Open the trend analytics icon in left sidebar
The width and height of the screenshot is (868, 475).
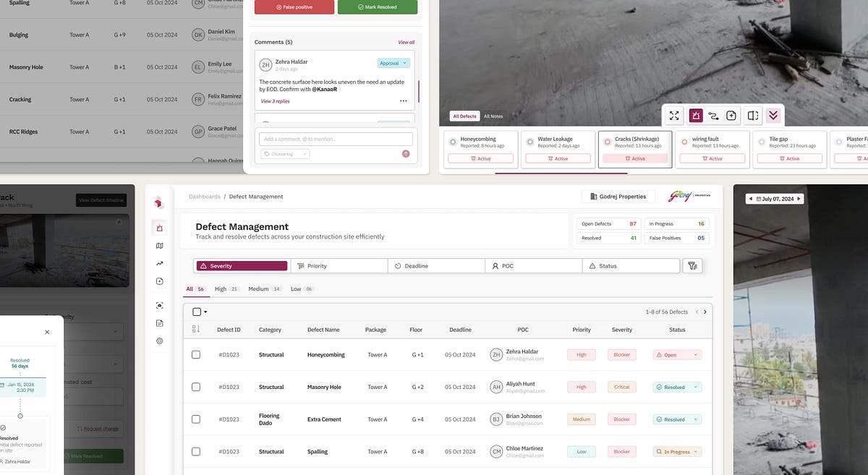(x=160, y=264)
